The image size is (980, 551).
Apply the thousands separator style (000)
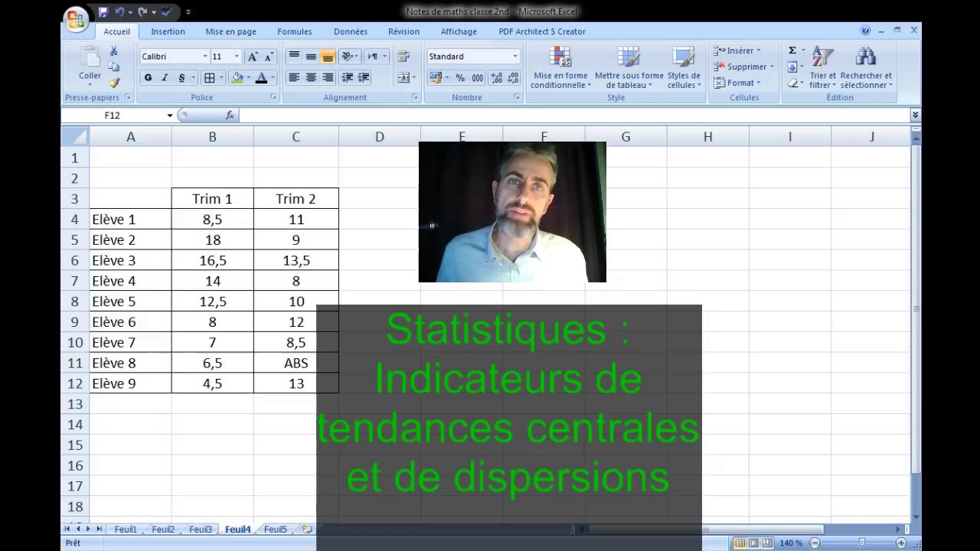[x=477, y=78]
